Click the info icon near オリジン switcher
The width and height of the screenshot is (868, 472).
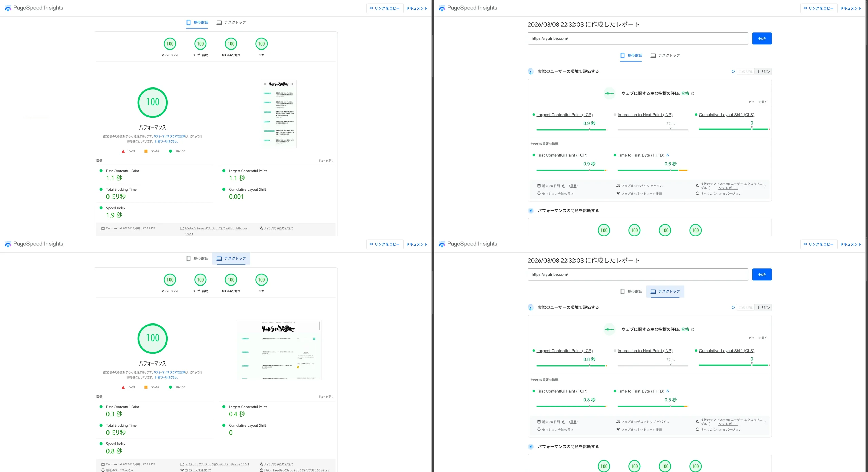point(733,71)
